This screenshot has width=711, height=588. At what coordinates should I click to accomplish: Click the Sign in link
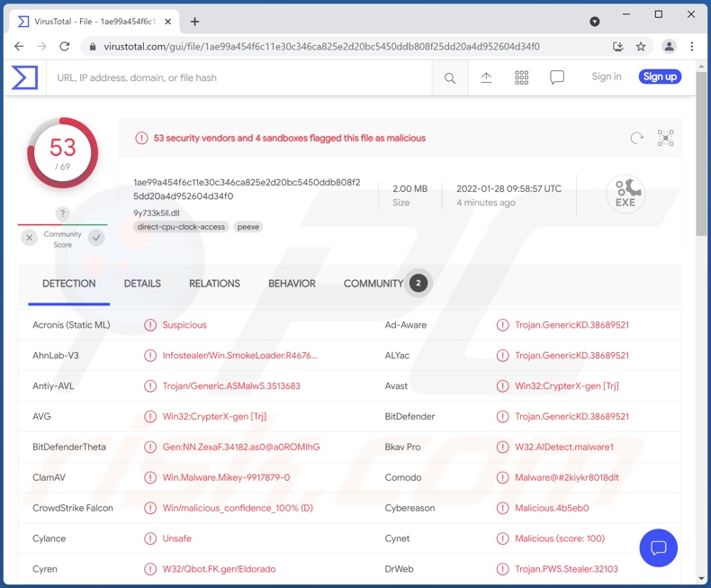point(607,77)
